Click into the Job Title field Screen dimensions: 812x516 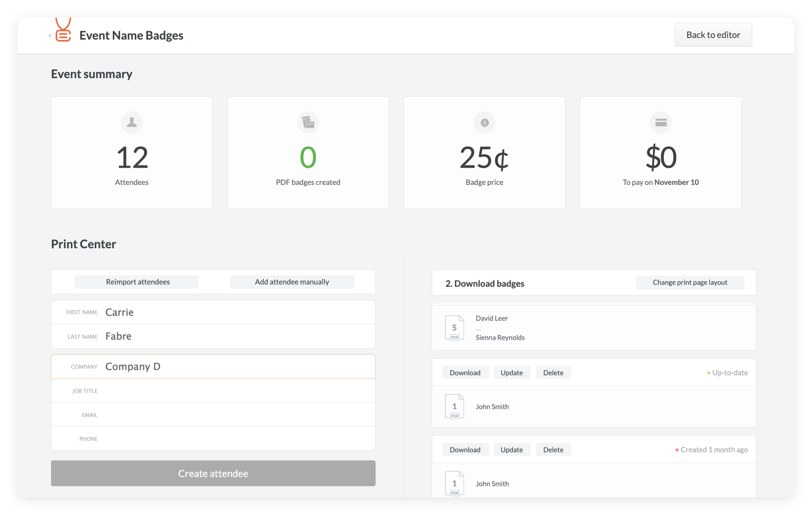coord(213,391)
